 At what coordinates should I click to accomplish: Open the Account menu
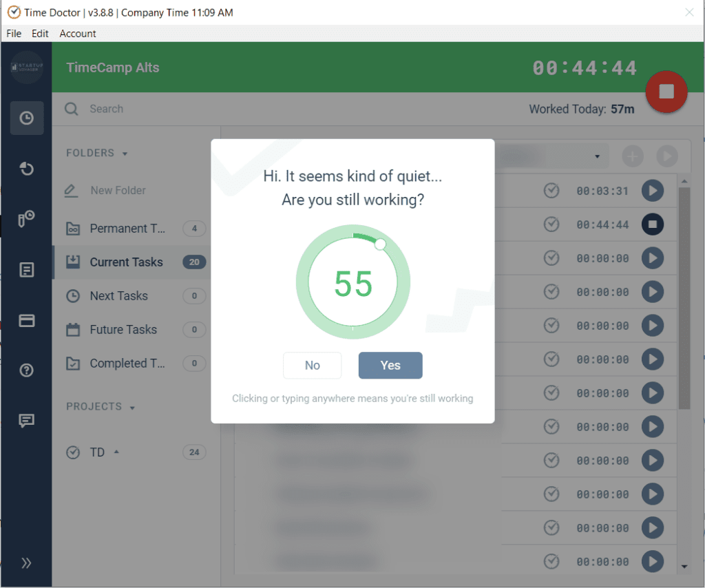click(77, 33)
